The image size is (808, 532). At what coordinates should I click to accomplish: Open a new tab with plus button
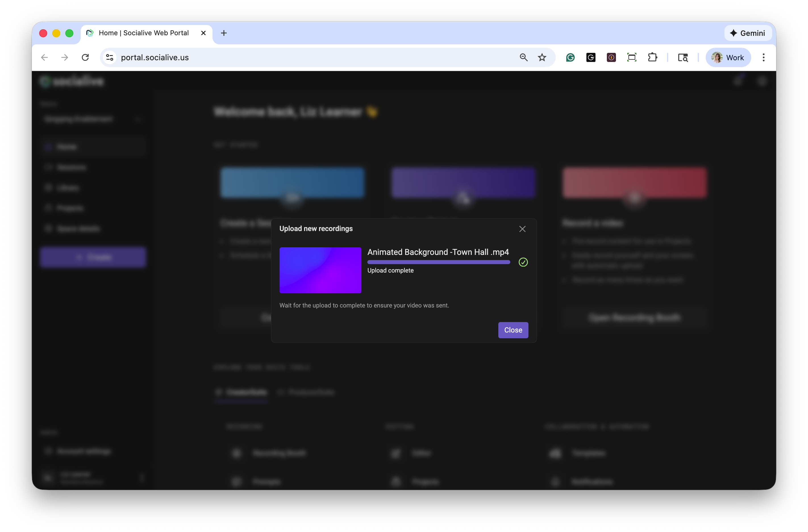tap(224, 33)
